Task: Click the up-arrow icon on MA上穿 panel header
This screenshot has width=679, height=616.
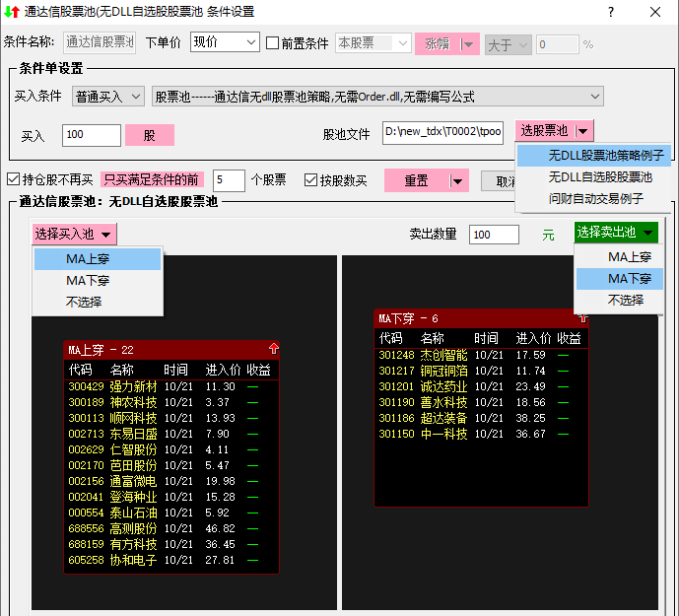Action: [273, 349]
